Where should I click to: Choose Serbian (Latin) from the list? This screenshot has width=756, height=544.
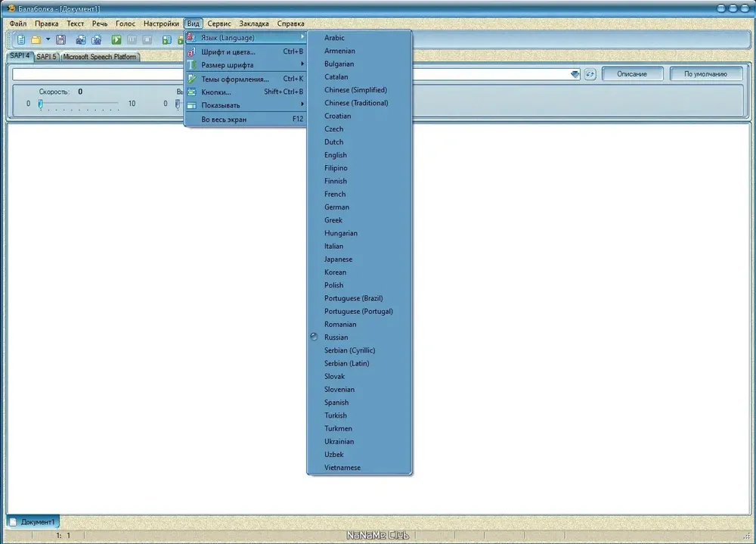359,363
